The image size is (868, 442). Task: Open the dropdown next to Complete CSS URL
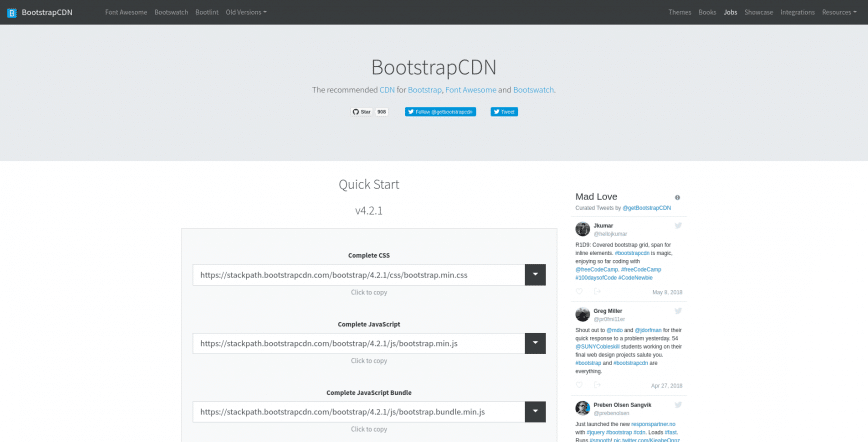click(535, 275)
